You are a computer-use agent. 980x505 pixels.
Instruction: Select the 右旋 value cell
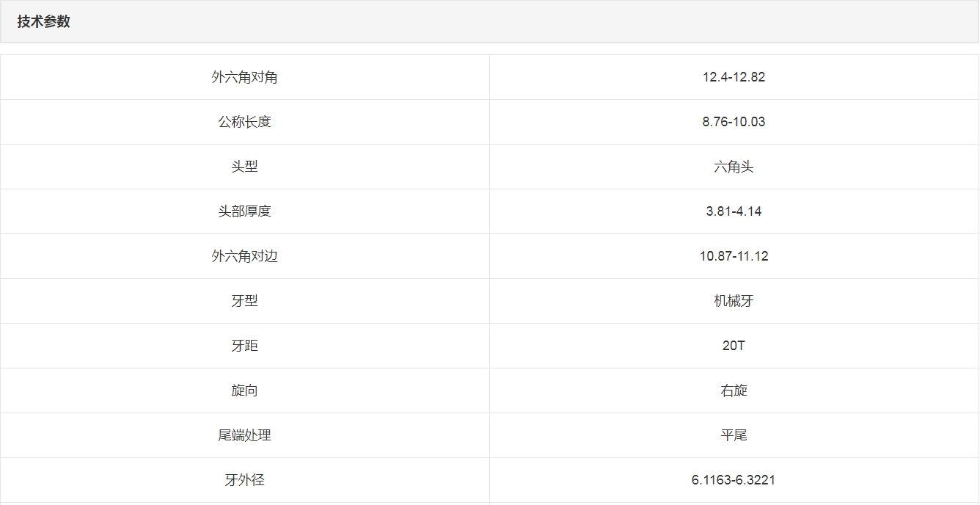coord(734,390)
